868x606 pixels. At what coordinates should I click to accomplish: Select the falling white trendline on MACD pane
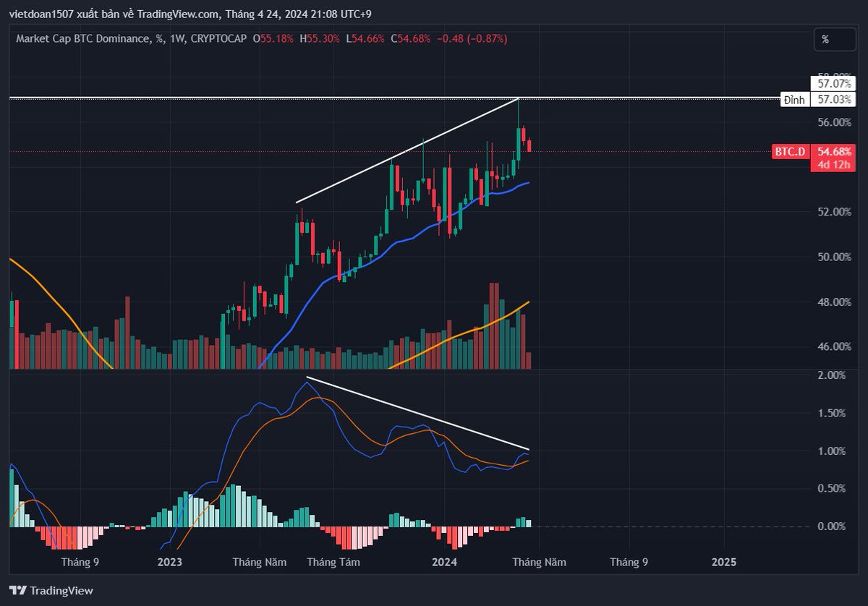[x=418, y=414]
